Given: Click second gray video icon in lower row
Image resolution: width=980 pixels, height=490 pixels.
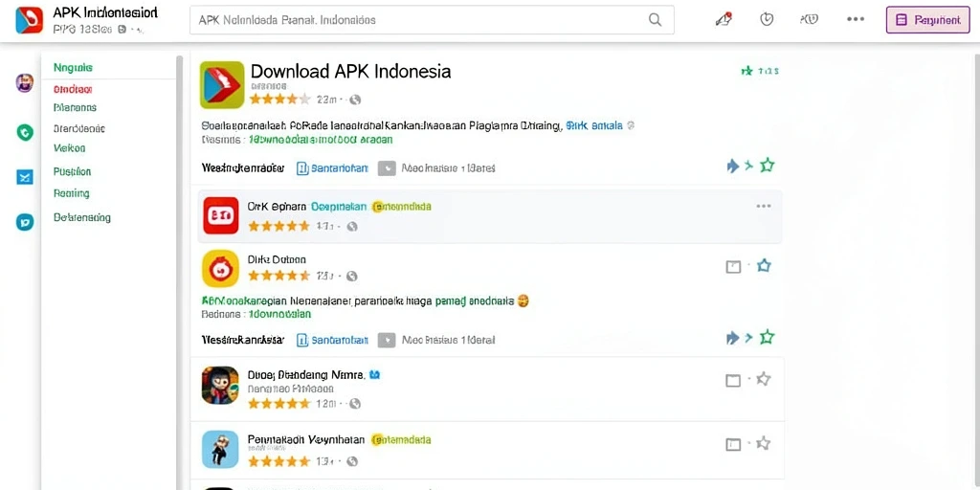Looking at the screenshot, I should pyautogui.click(x=387, y=340).
